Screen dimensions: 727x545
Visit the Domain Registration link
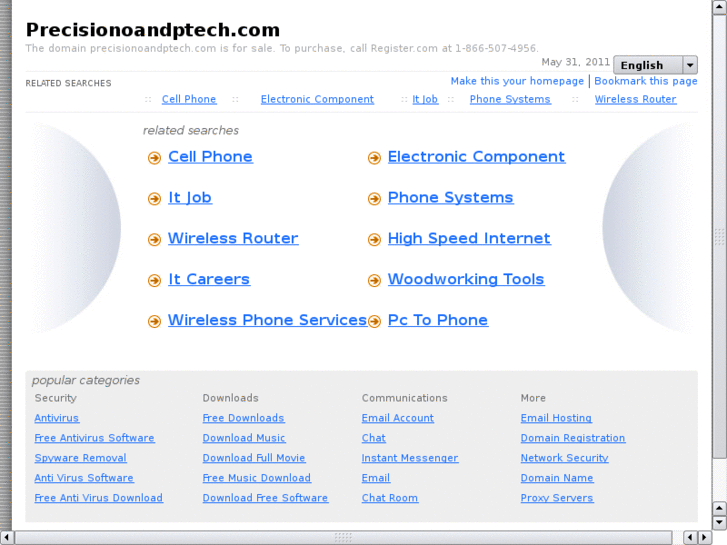[572, 438]
